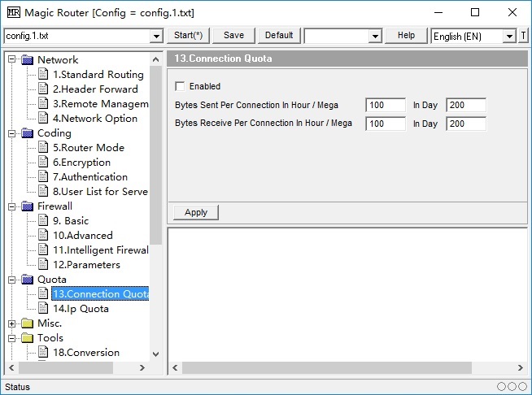Click the page icon beside 2.Header Forward

point(43,89)
